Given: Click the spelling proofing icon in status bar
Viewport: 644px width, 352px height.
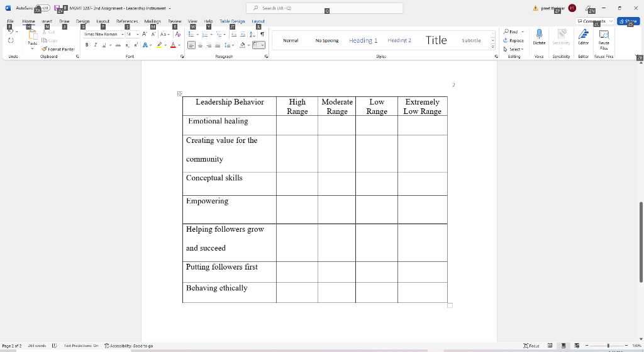Looking at the screenshot, I should coord(54,346).
